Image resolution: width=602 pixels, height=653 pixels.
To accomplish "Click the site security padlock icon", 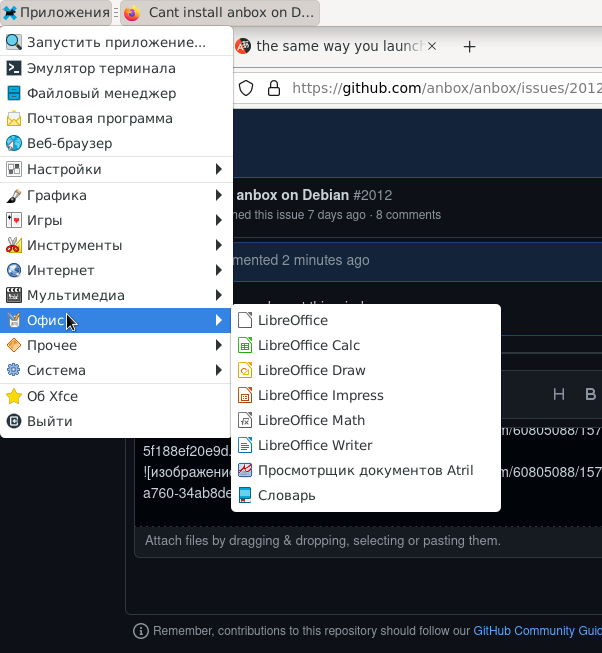I will tap(274, 88).
